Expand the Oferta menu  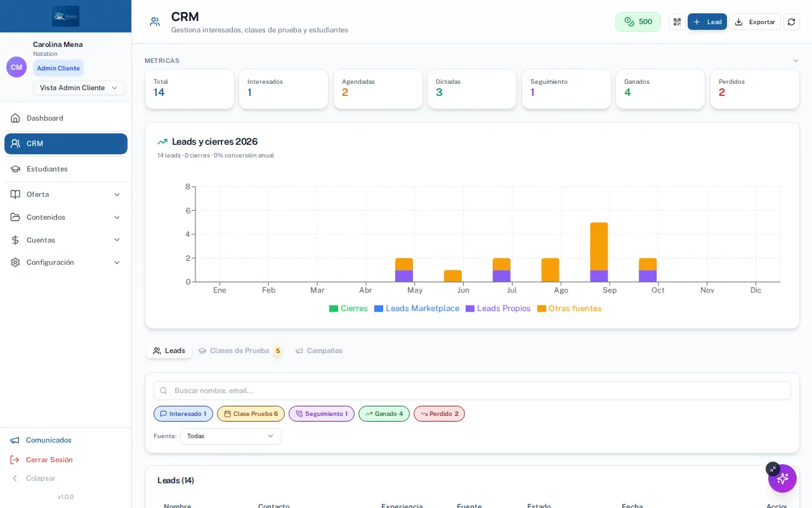point(66,194)
